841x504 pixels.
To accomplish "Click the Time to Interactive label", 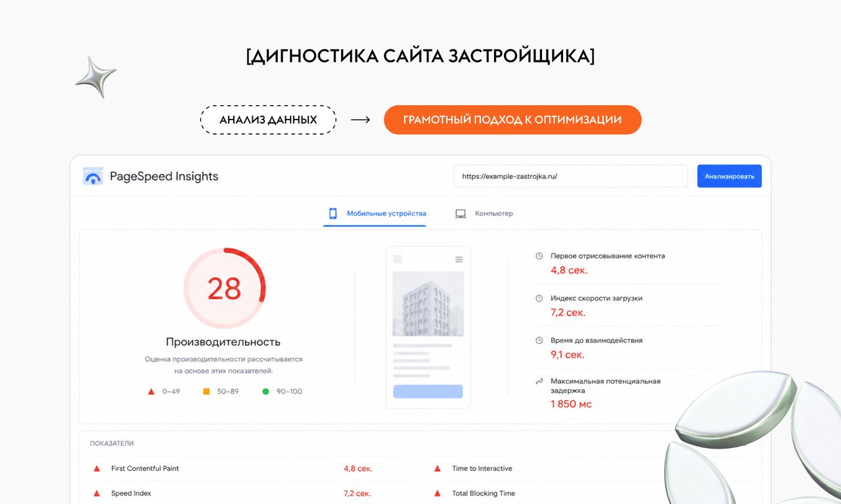I will pos(482,469).
